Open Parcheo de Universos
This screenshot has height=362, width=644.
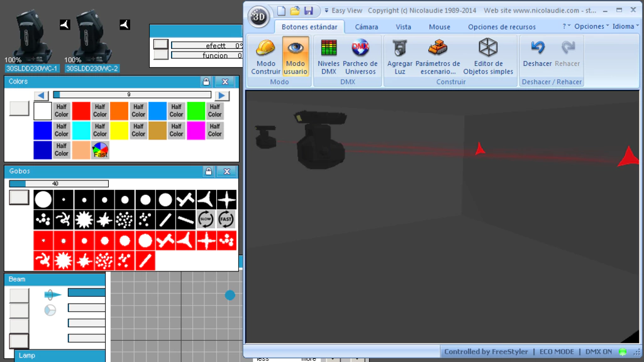point(360,56)
